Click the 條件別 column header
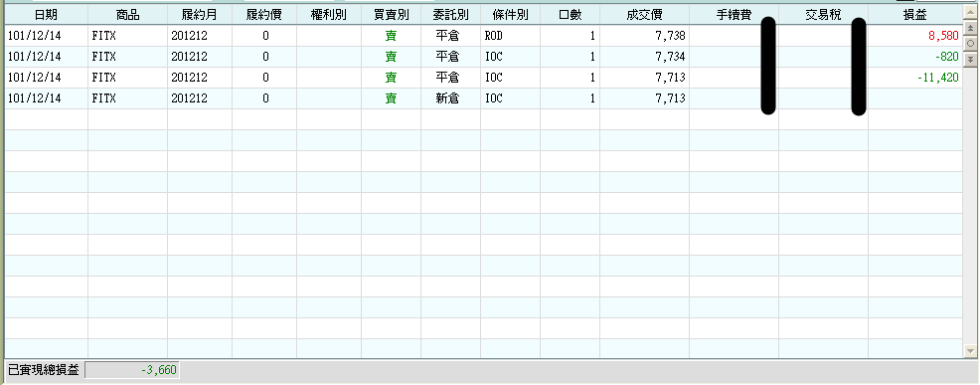980x385 pixels. pos(510,14)
